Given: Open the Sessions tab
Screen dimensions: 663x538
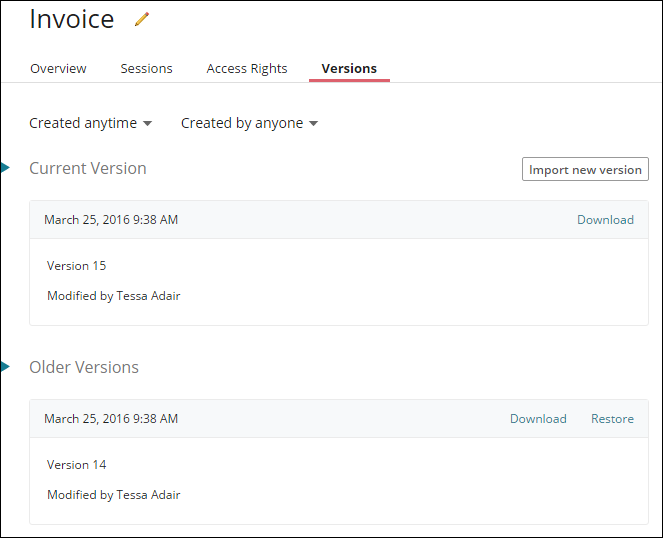Looking at the screenshot, I should pyautogui.click(x=146, y=69).
